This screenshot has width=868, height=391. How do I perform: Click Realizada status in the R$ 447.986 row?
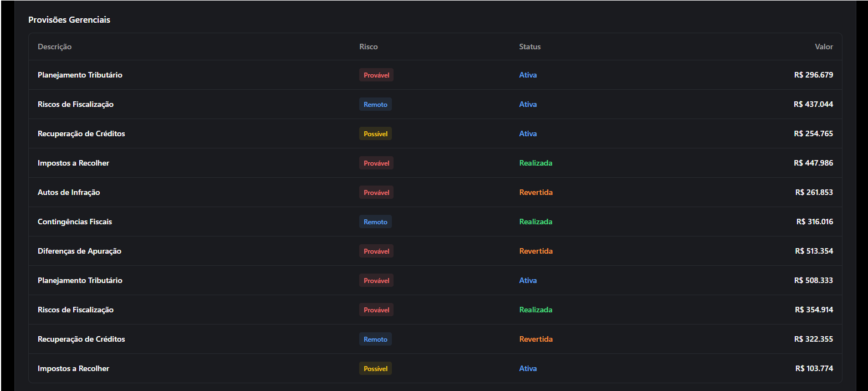click(535, 163)
